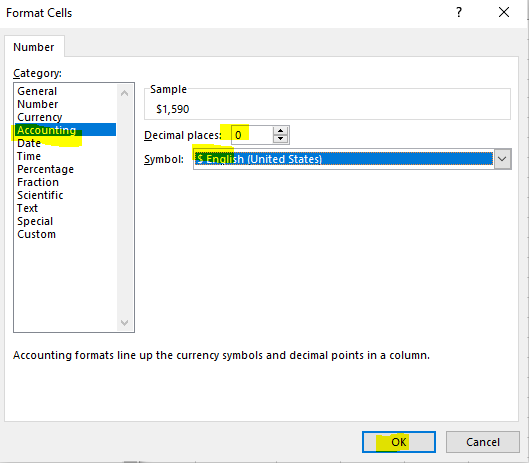Click the Cancel button
This screenshot has height=463, width=529.
482,442
